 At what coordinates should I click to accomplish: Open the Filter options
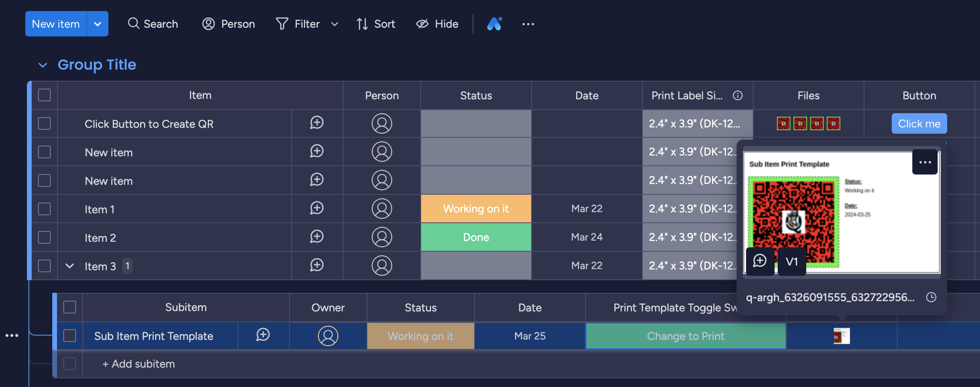[298, 24]
